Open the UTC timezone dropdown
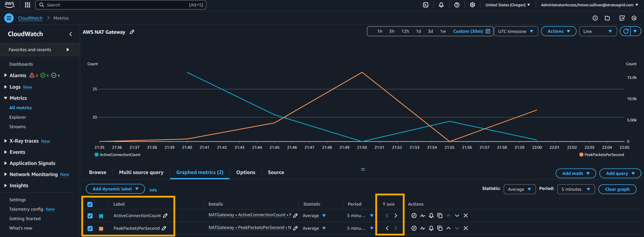The image size is (644, 237). 516,31
